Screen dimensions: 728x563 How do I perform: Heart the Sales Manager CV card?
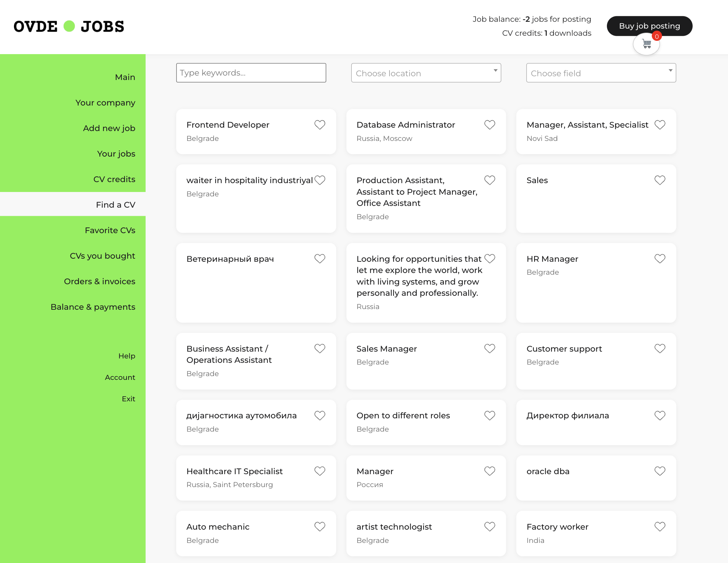490,349
